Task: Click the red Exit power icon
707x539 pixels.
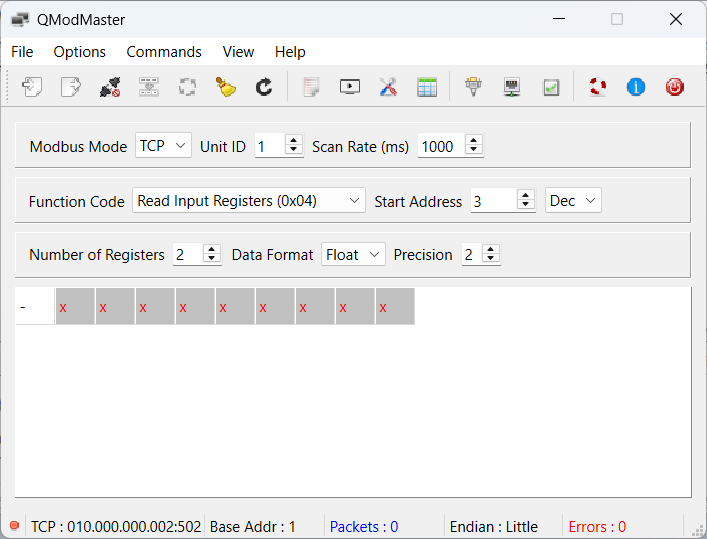Action: click(x=675, y=87)
